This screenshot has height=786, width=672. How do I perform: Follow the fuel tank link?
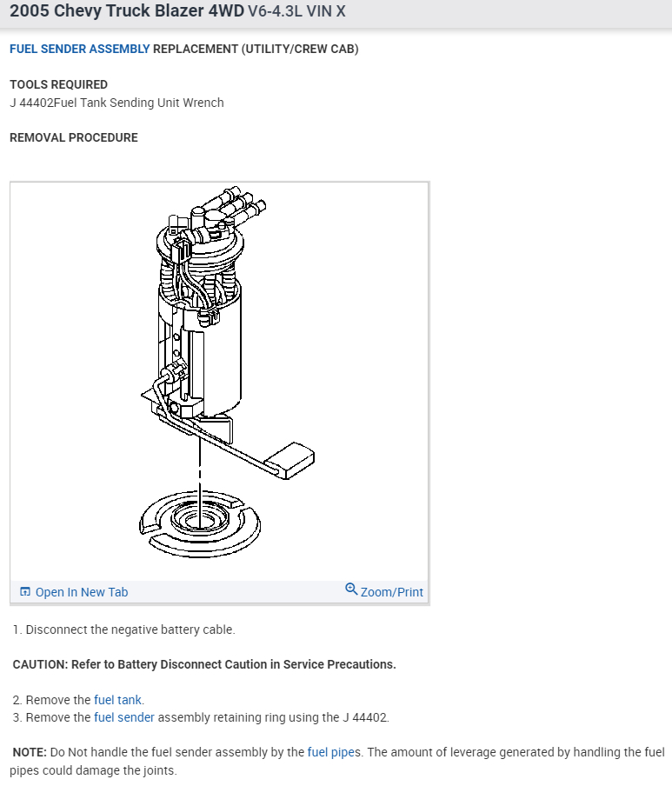coord(117,700)
